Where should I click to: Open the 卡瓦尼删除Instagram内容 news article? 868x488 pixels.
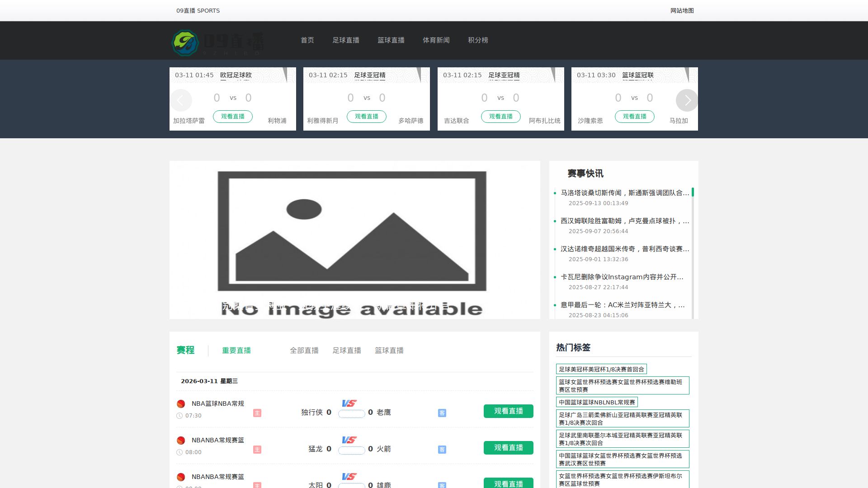(622, 277)
